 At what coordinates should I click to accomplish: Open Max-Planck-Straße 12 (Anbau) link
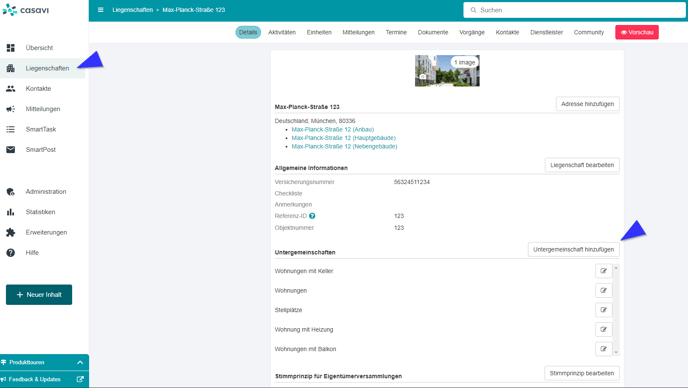click(x=333, y=129)
